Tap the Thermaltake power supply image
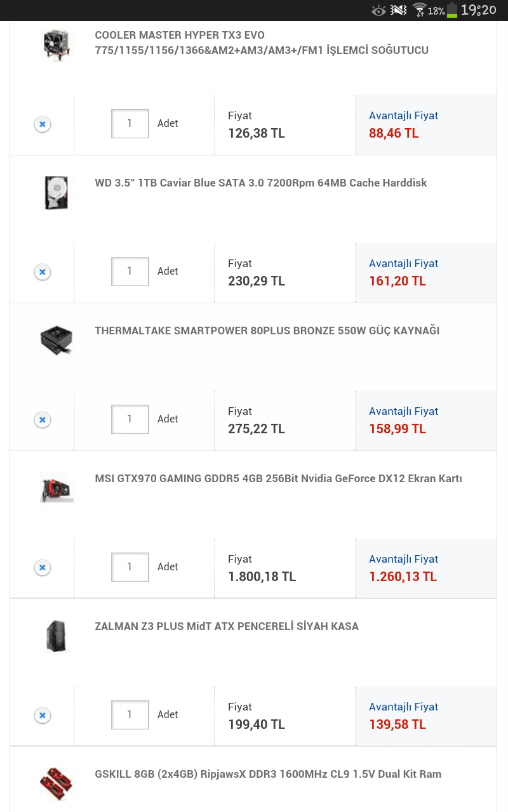This screenshot has height=812, width=508. point(57,341)
